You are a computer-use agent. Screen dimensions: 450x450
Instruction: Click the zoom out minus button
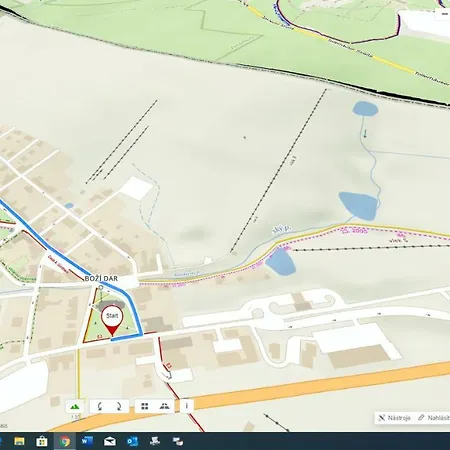click(444, 14)
